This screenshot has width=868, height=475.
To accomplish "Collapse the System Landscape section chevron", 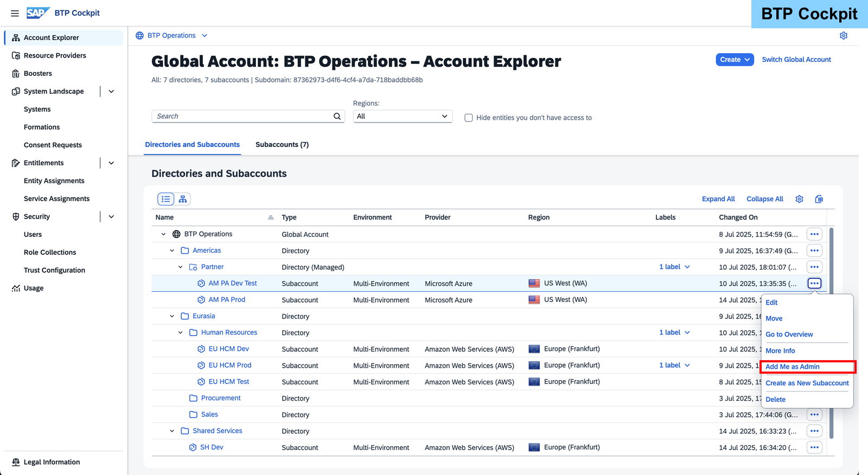I will pyautogui.click(x=111, y=91).
